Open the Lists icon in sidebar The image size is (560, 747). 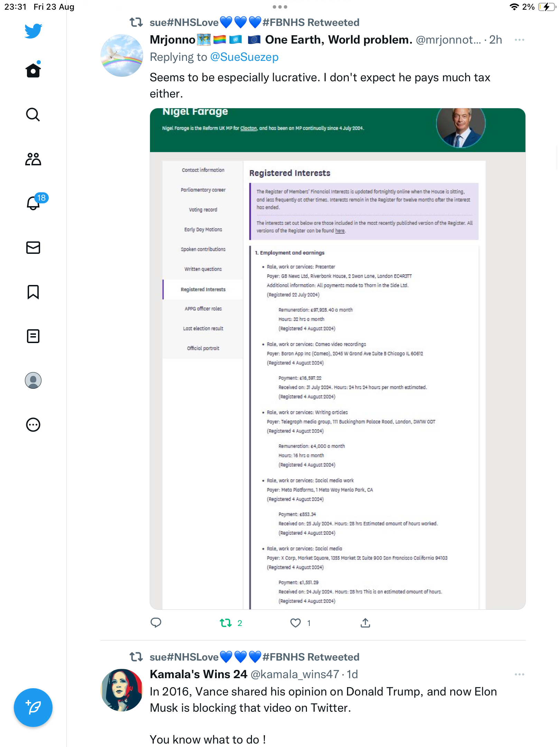tap(33, 336)
